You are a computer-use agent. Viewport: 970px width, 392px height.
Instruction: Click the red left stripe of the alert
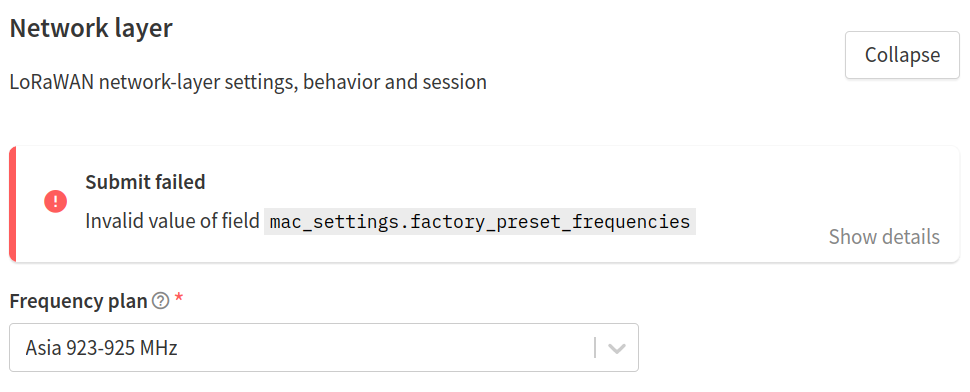coord(12,204)
